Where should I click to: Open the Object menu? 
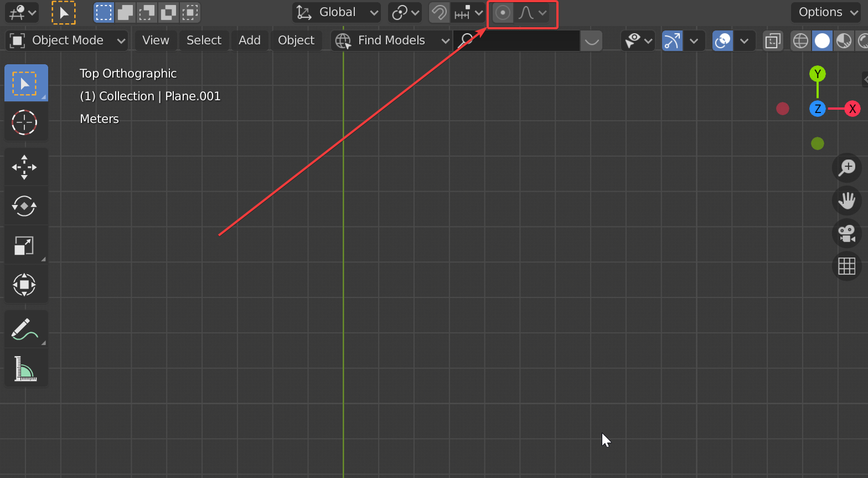coord(296,40)
